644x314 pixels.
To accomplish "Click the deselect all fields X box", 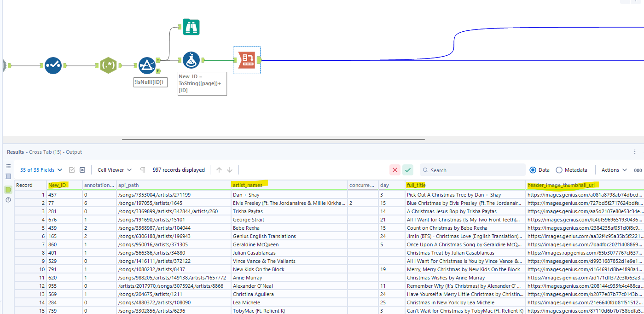I will (x=82, y=170).
